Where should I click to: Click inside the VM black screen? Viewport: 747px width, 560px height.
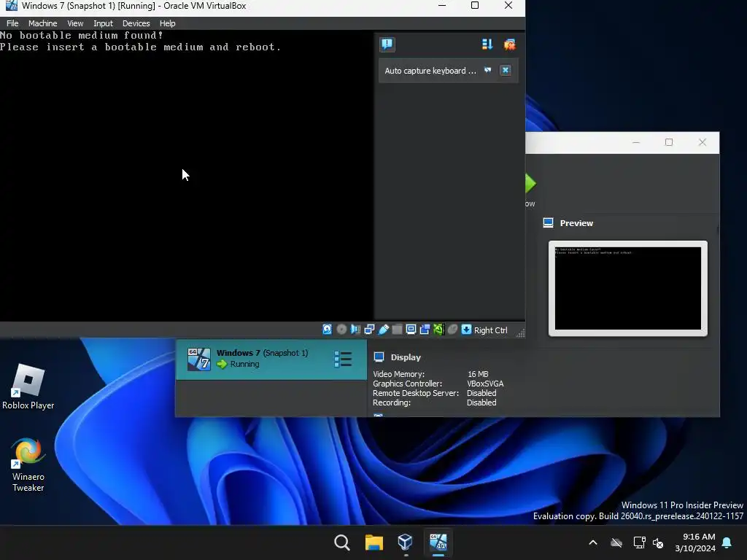[186, 176]
